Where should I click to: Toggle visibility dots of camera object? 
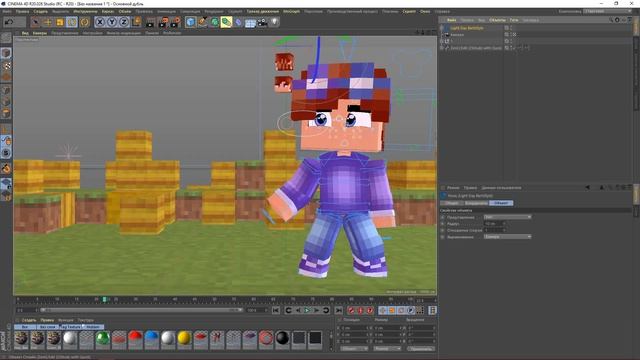click(x=511, y=35)
